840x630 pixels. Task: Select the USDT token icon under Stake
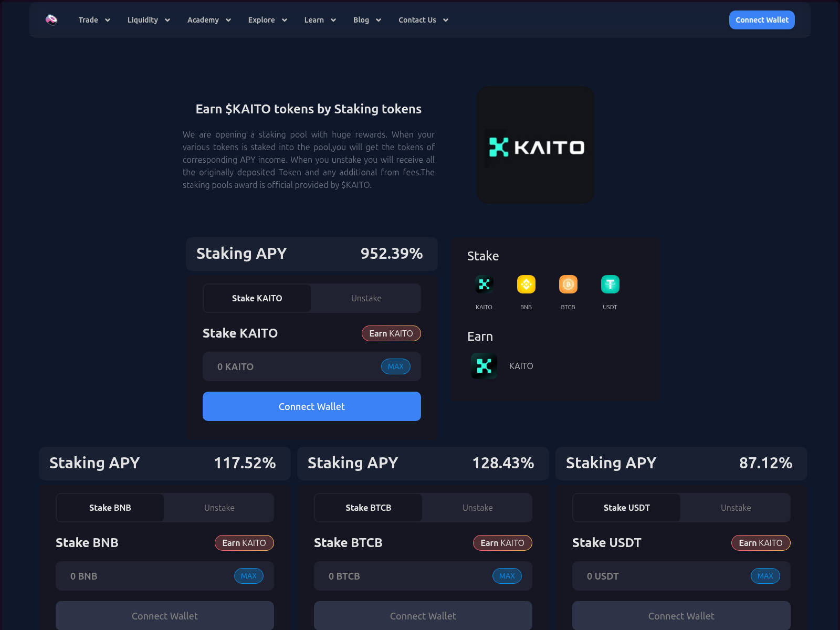coord(610,285)
